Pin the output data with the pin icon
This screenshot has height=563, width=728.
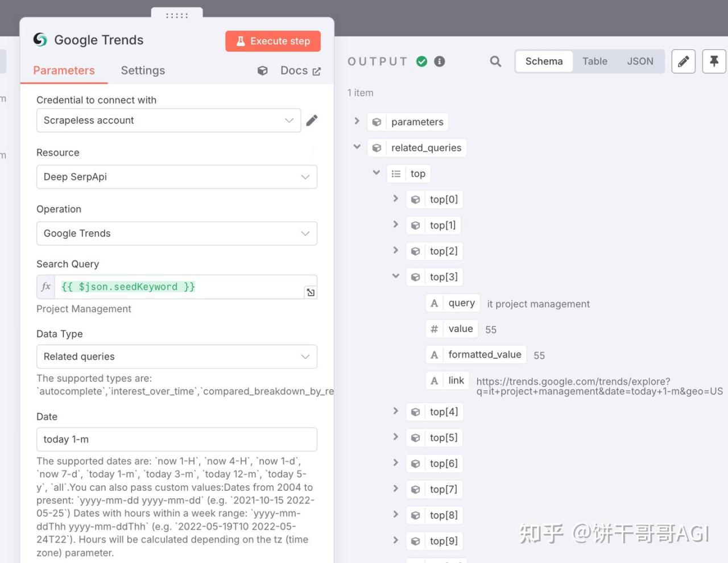(714, 61)
